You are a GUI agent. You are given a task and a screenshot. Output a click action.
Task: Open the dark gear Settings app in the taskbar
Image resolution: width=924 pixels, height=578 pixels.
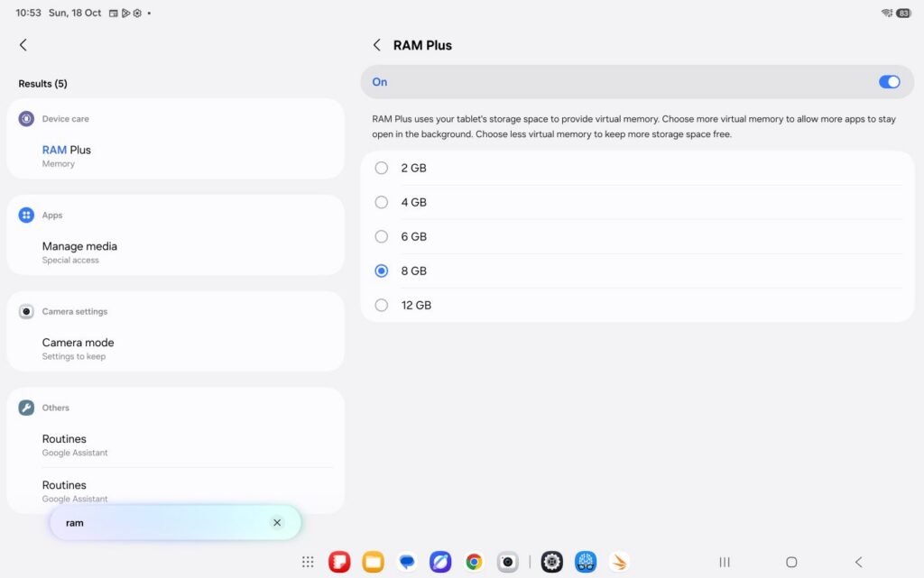click(552, 562)
